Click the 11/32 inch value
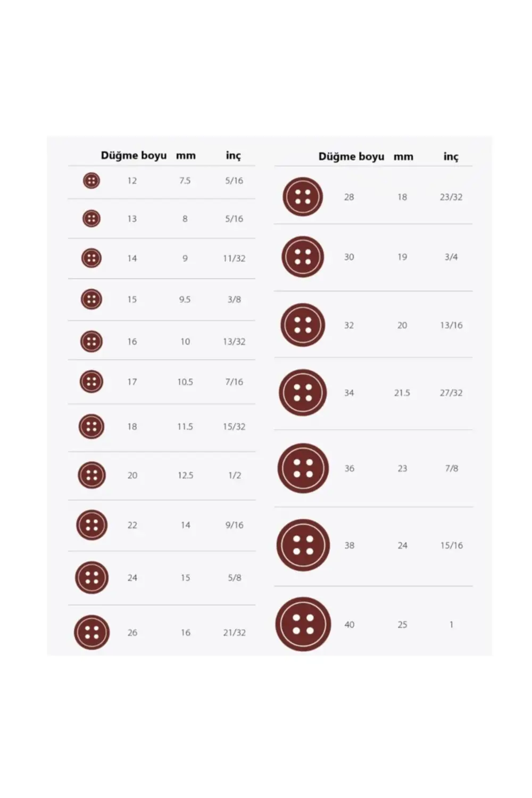Viewport: 532px width, 798px height. [234, 259]
